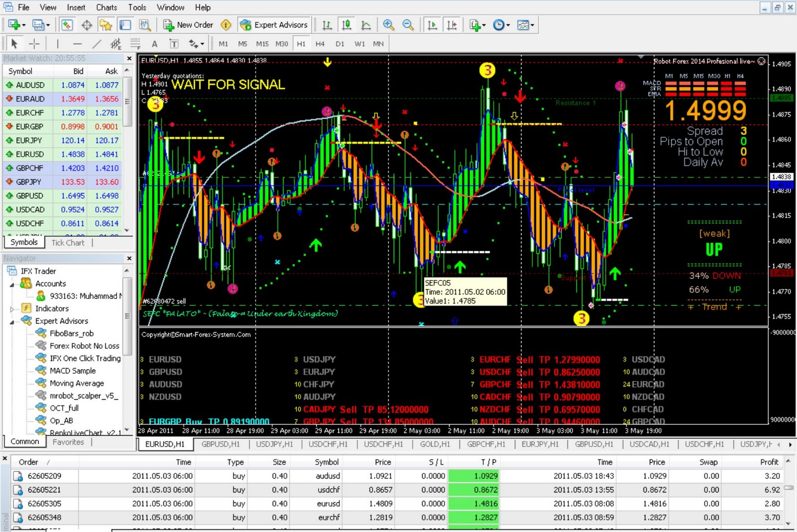Open the chart Templates icon
Image resolution: width=797 pixels, height=532 pixels.
point(523,25)
